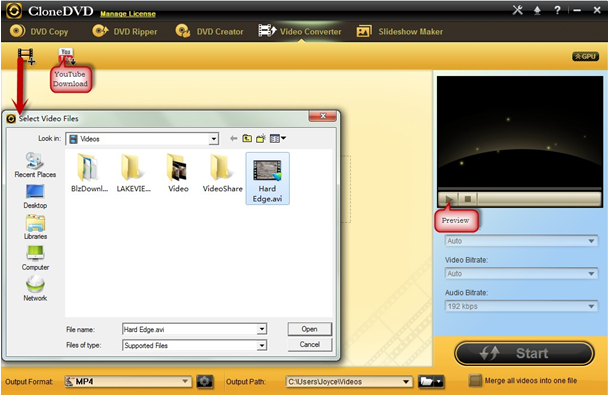Expand the Video Bitrate dropdown
Image resolution: width=608 pixels, height=395 pixels.
point(521,274)
